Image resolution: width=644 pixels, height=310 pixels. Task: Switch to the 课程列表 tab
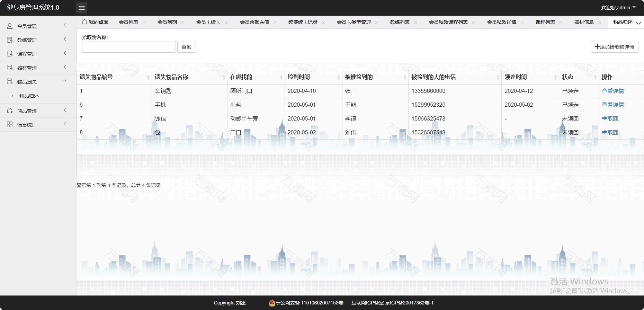545,22
